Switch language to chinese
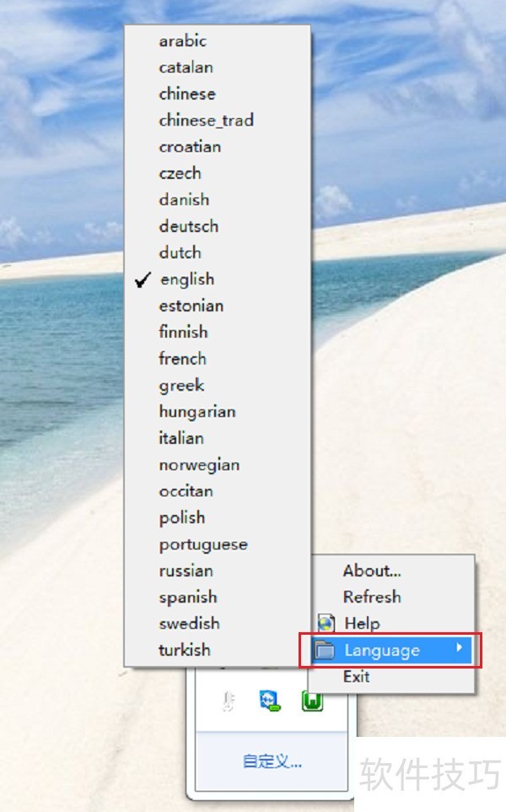Viewport: 506px width, 812px height. coord(187,94)
